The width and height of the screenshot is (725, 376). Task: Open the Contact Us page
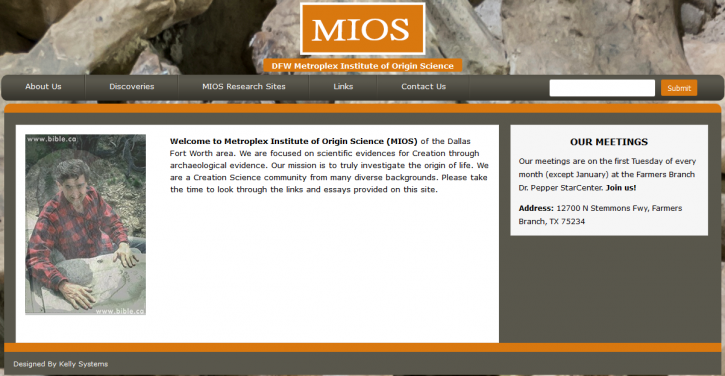click(x=424, y=86)
